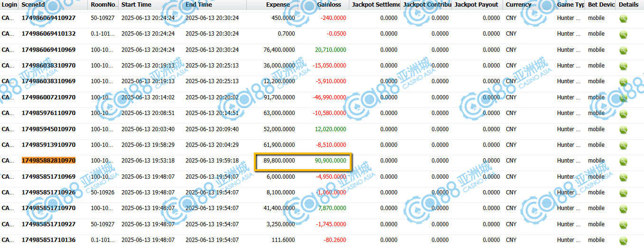Viewport: 644px width, 250px height.
Task: Sort table by SceneId column header
Action: pos(33,5)
